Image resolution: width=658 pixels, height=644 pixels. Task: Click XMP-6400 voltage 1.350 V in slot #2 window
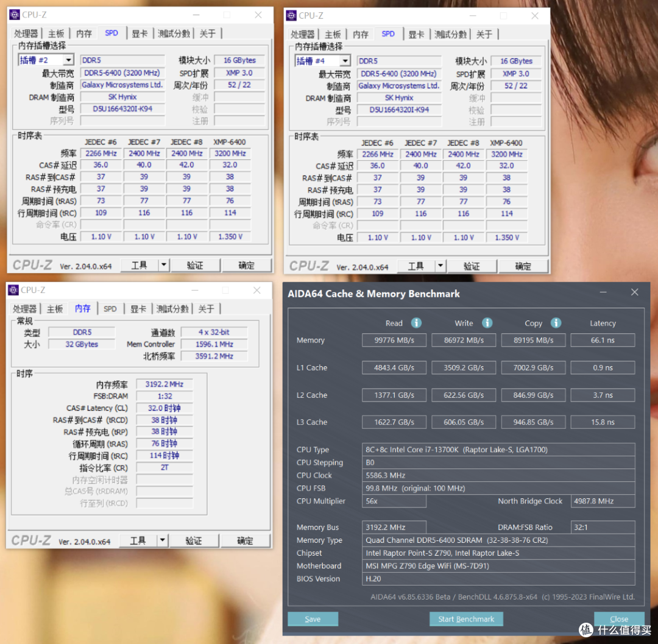[x=230, y=236]
